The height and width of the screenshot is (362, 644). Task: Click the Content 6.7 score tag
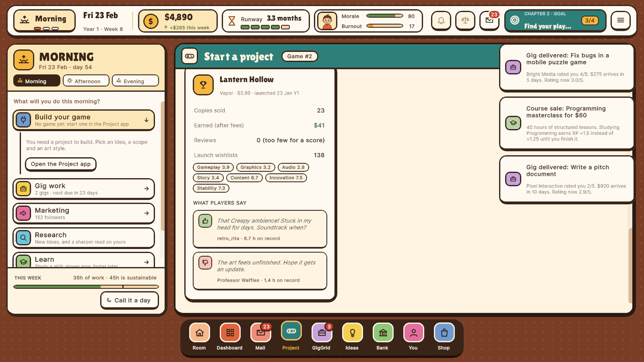click(x=244, y=178)
